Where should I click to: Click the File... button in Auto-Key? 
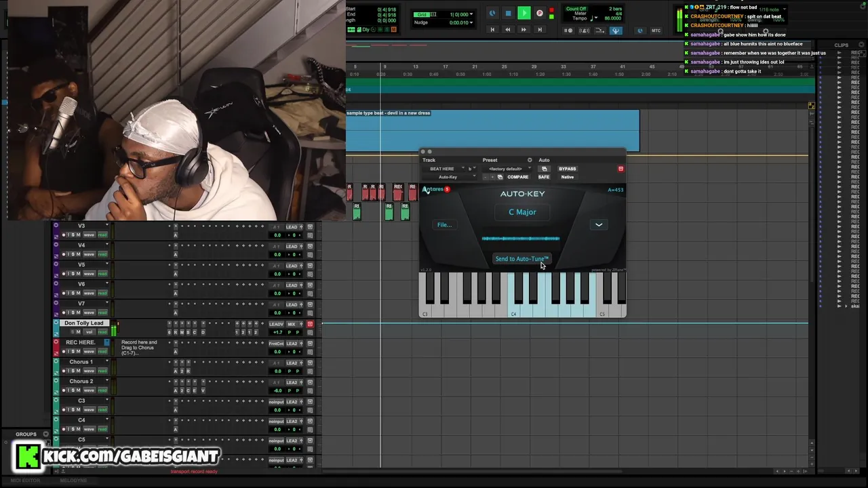tap(443, 224)
